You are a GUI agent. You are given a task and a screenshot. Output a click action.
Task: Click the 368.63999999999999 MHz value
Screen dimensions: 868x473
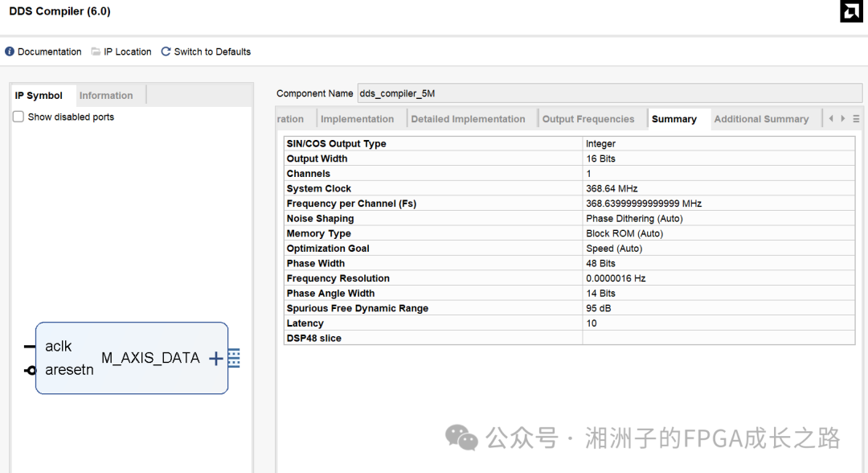[x=644, y=204]
